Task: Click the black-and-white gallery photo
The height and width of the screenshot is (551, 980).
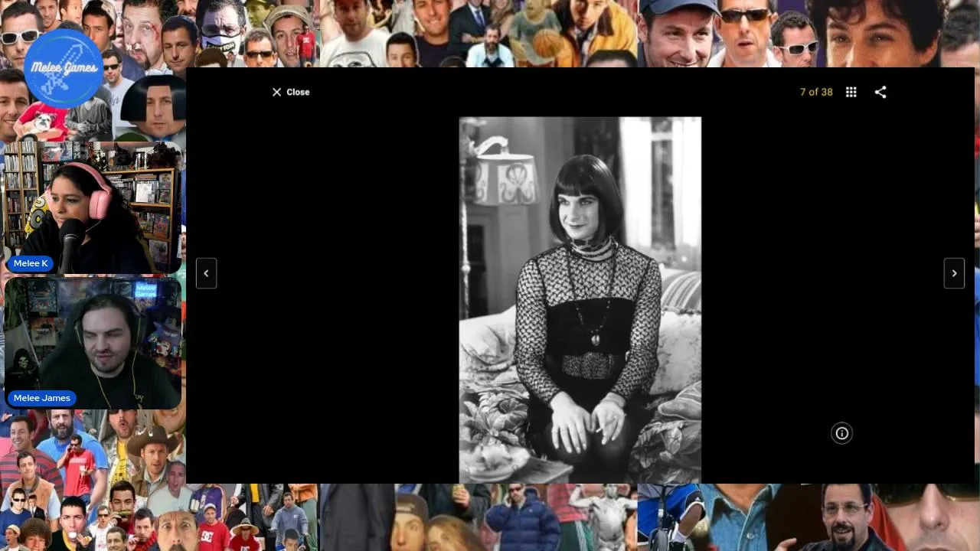Action: pos(580,300)
